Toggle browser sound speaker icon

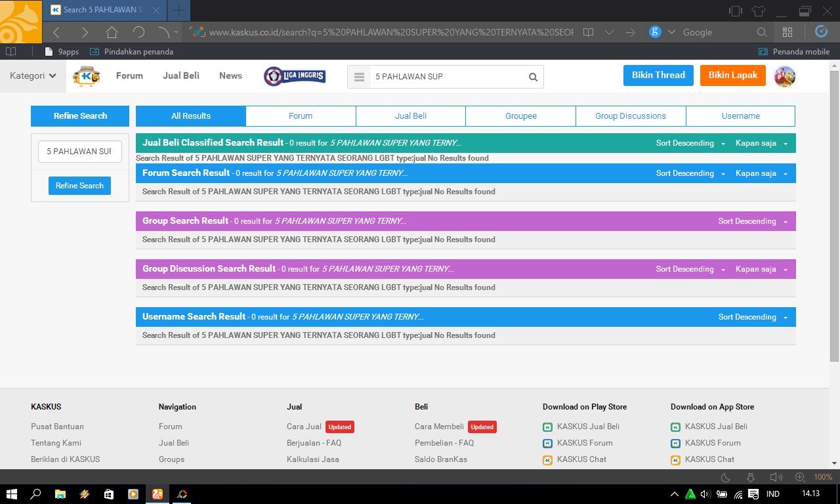coord(776,477)
